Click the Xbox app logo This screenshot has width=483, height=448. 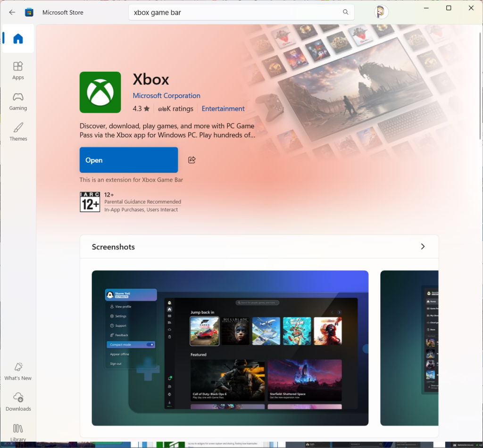(100, 92)
